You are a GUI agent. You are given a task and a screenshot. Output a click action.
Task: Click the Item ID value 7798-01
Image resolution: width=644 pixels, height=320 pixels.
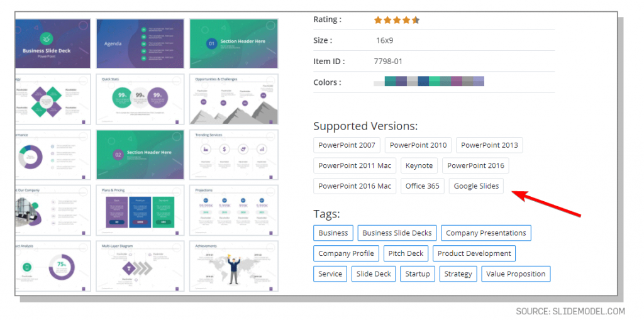point(388,62)
